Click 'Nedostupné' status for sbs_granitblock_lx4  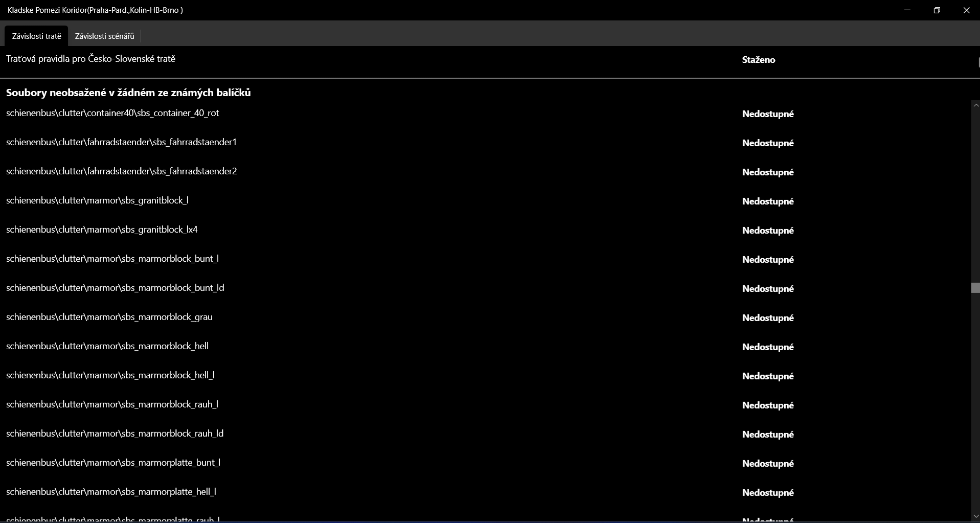[x=768, y=231]
